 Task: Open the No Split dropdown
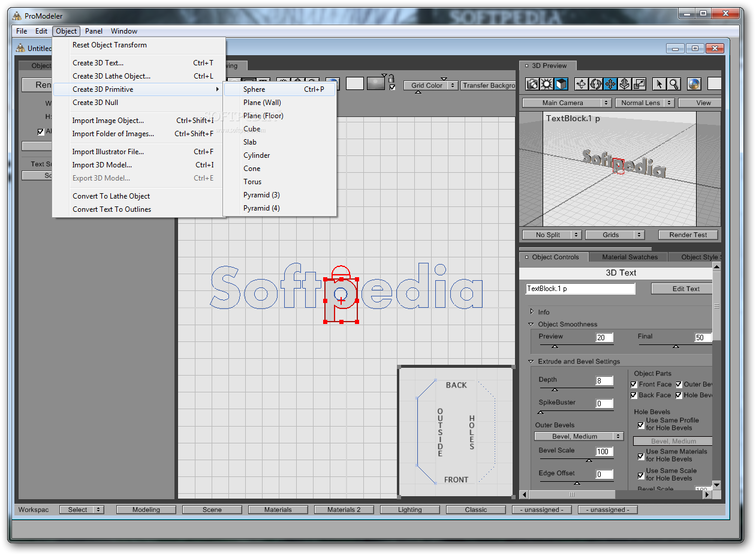tap(552, 235)
